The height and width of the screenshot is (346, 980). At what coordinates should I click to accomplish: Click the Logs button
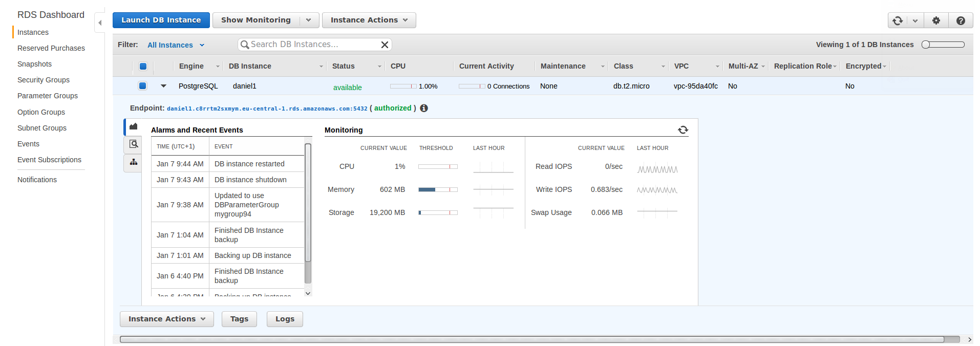(x=285, y=319)
